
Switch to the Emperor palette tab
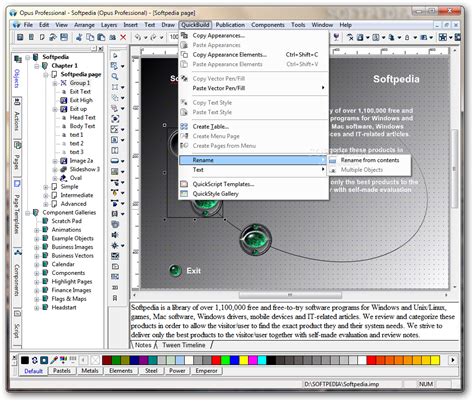point(206,371)
